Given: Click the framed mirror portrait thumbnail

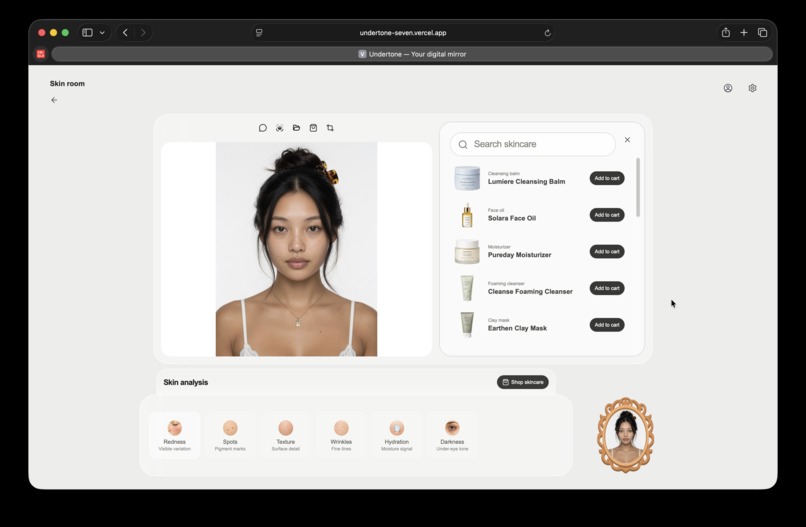Looking at the screenshot, I should click(626, 435).
